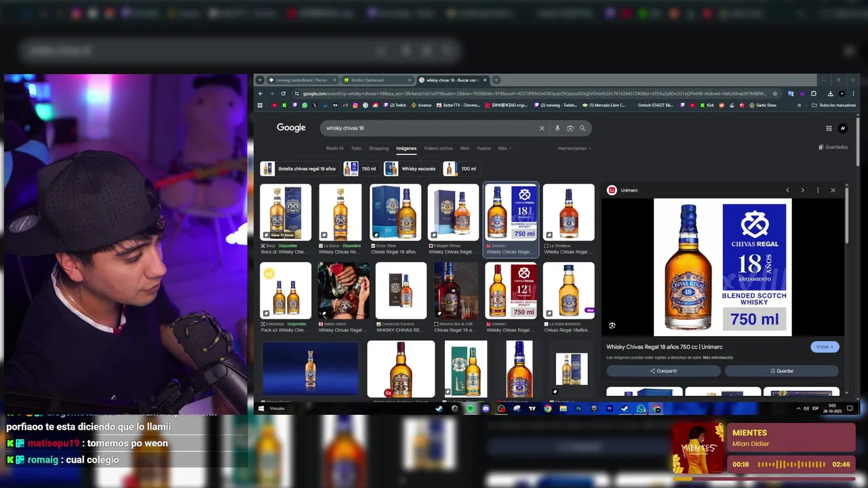Open Unimarc 12 años 750 ml result
This screenshot has height=488, width=868.
click(511, 298)
